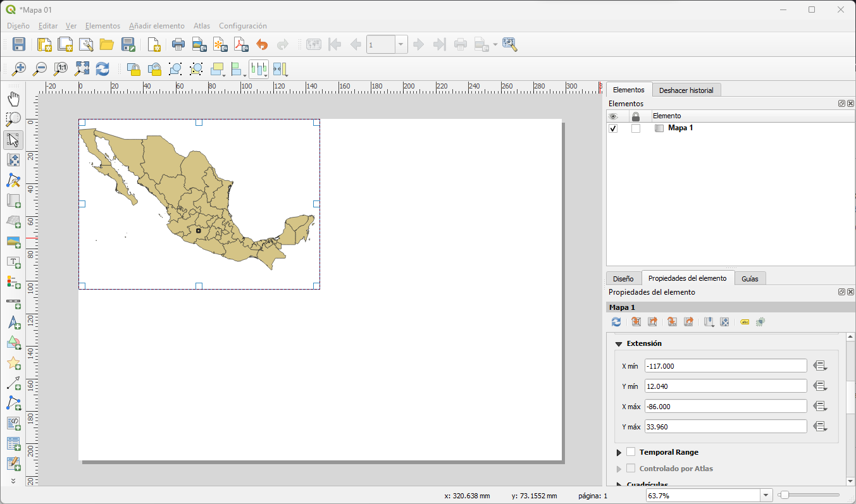
Task: Open the Diseño menu
Action: (x=18, y=26)
